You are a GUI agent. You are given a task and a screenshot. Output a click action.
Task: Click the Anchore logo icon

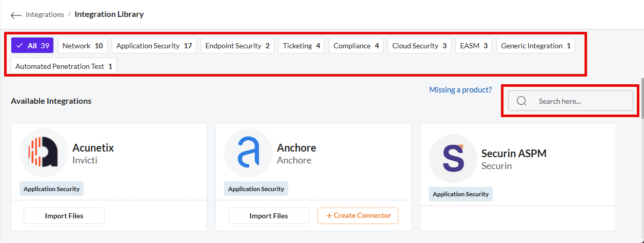248,153
